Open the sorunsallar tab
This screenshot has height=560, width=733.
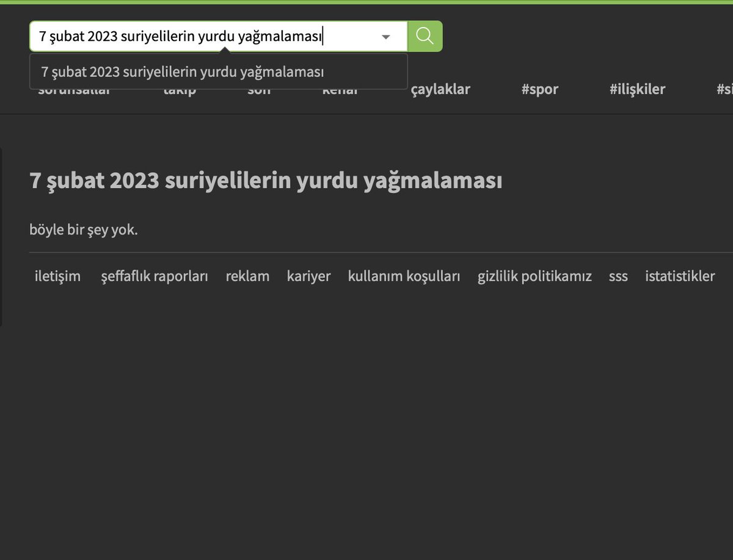[x=74, y=92]
